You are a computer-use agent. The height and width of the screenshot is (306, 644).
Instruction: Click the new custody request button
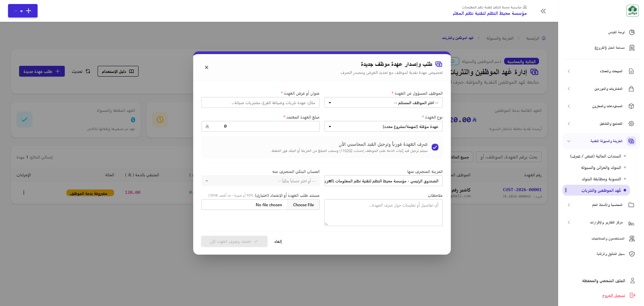click(x=42, y=71)
